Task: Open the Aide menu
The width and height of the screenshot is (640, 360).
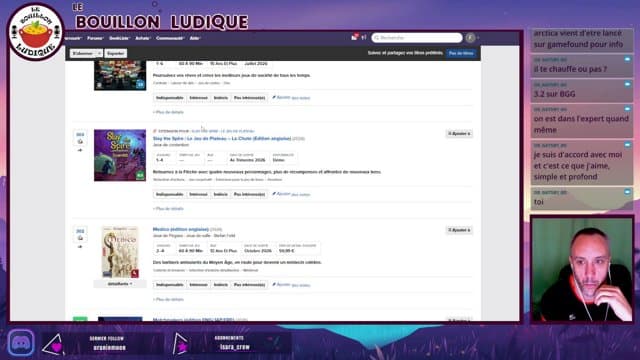Action: [x=195, y=38]
